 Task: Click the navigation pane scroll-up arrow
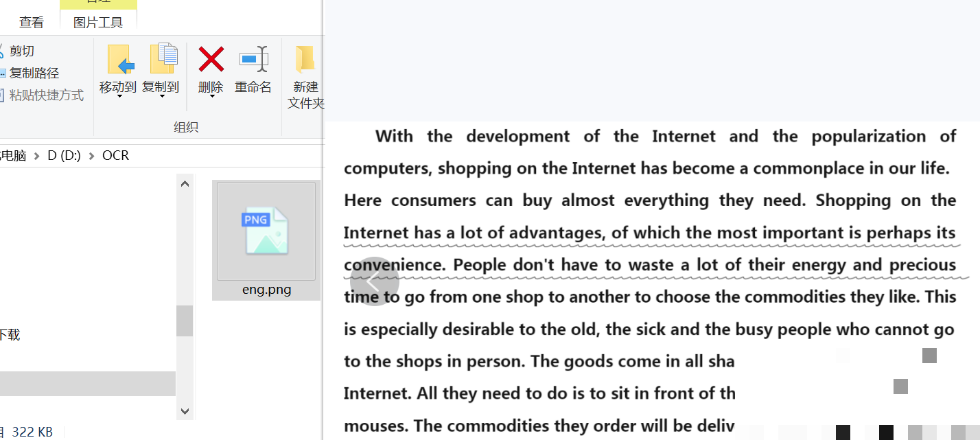pos(185,184)
